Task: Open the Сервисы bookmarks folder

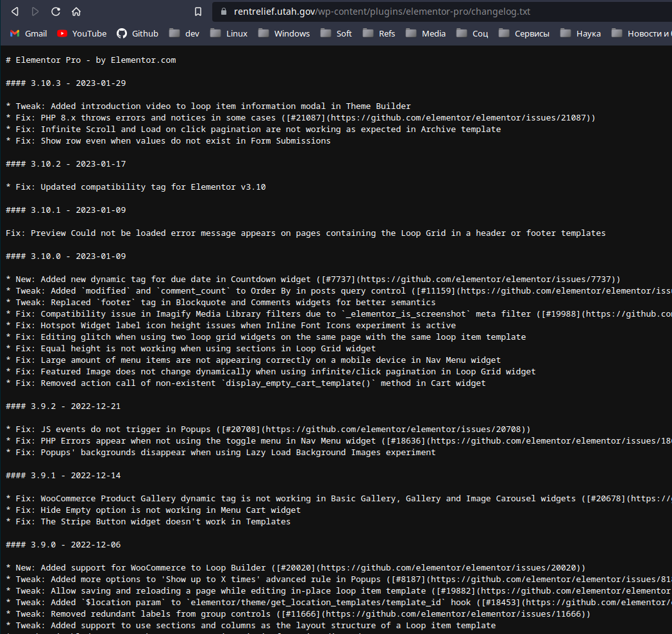Action: (524, 33)
